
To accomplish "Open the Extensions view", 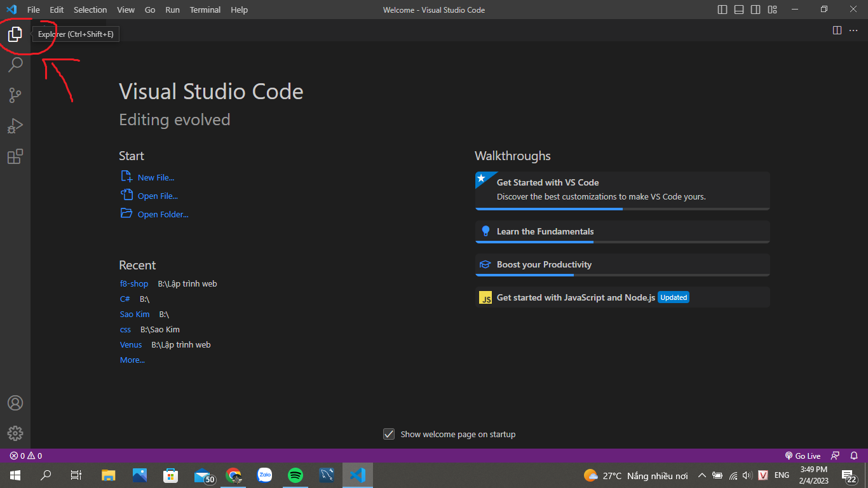I will point(15,156).
